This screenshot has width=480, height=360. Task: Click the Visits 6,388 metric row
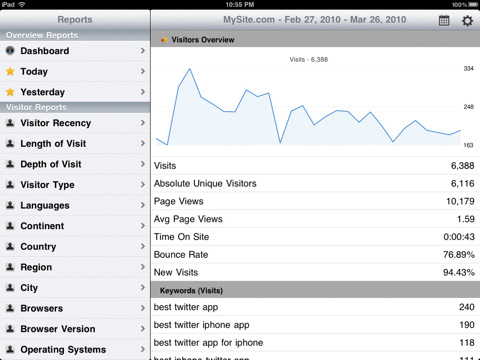point(316,166)
